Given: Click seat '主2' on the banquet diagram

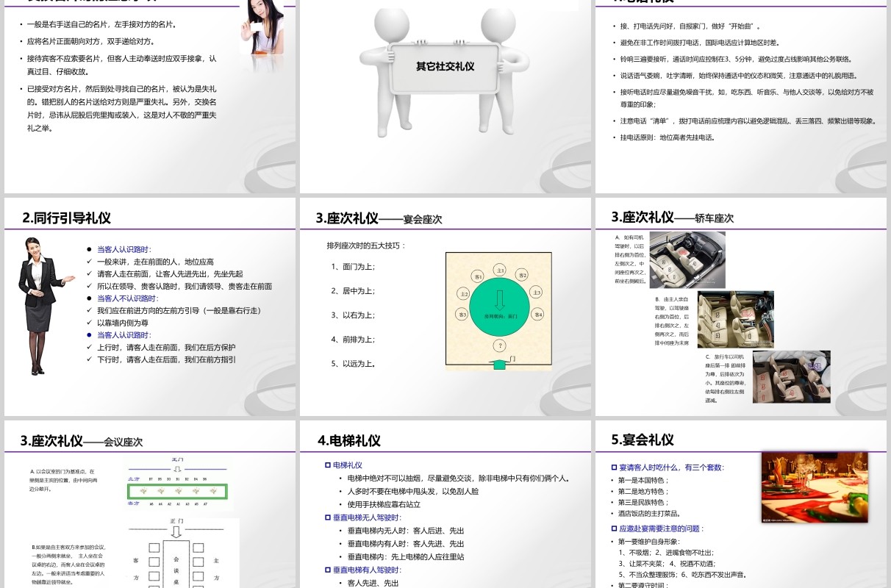Looking at the screenshot, I should tap(464, 293).
